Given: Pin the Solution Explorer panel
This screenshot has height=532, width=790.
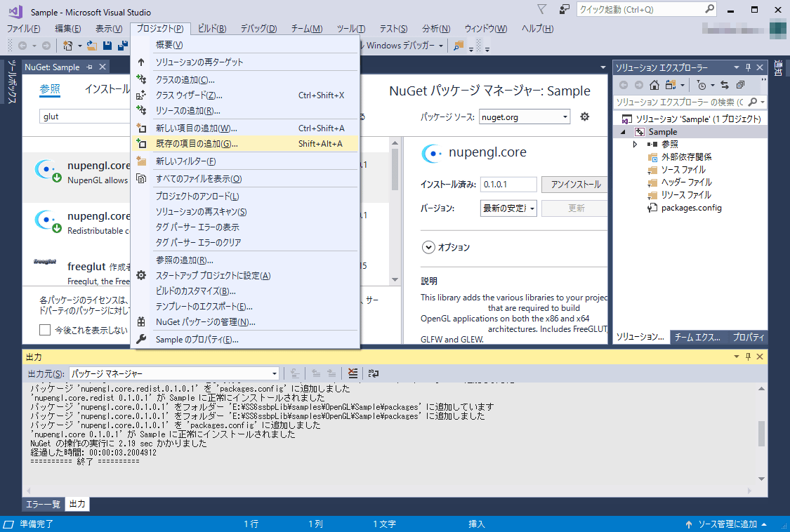Looking at the screenshot, I should (748, 67).
